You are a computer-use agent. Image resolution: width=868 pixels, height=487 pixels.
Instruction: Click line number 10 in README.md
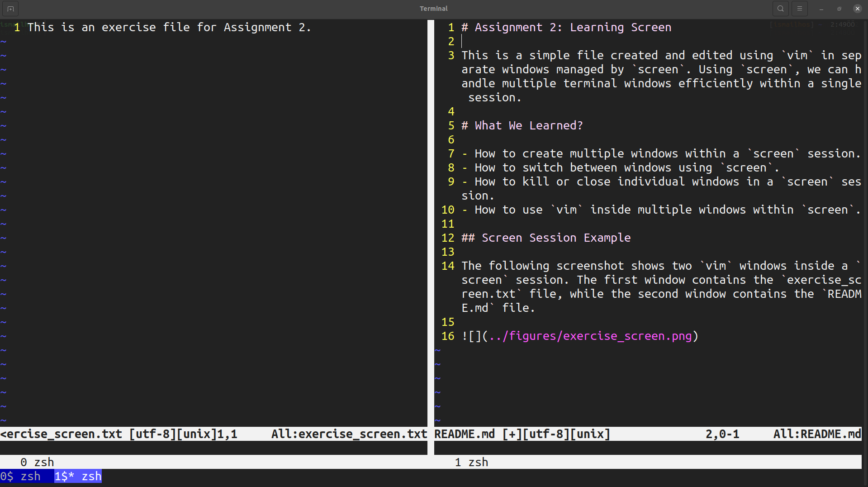pos(447,210)
